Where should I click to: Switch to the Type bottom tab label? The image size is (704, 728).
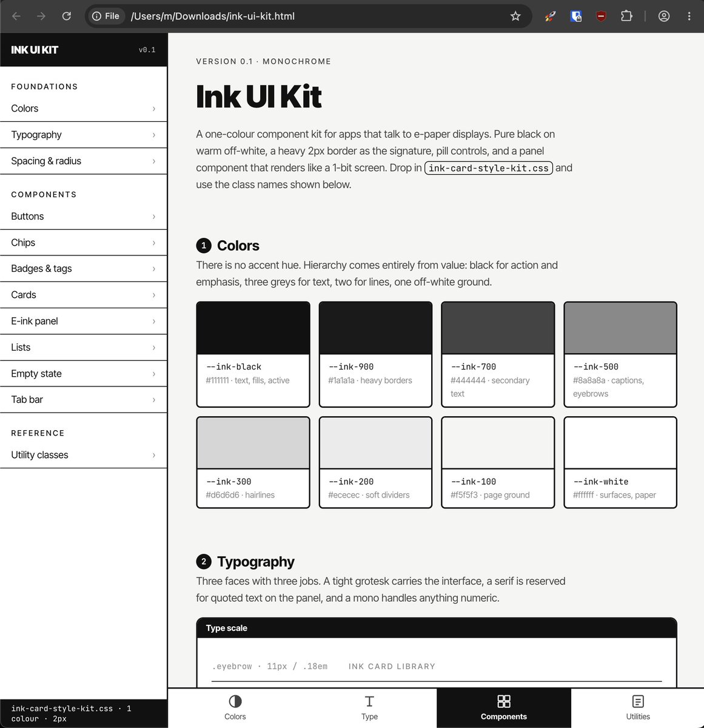[x=369, y=716]
